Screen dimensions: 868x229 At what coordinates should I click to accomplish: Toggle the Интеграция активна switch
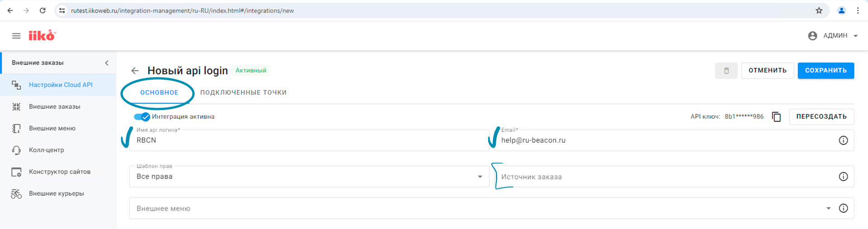click(142, 117)
